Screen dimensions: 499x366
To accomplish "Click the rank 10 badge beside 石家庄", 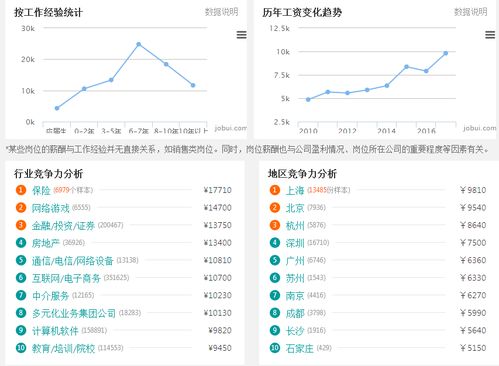I will (x=275, y=348).
